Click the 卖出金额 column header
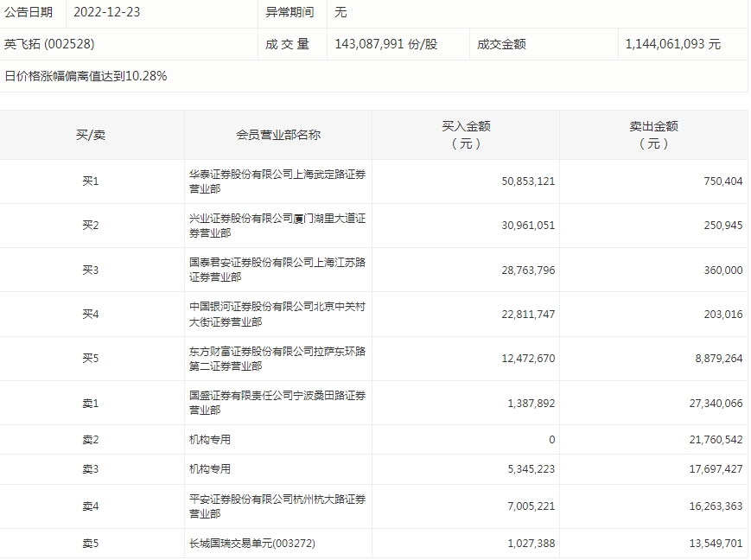The width and height of the screenshot is (751, 560). coord(652,135)
